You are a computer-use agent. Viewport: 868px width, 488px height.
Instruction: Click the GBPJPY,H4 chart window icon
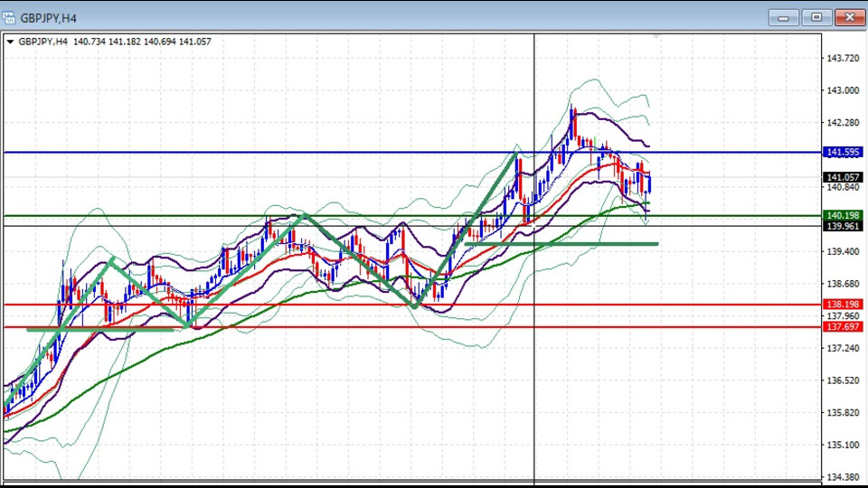pyautogui.click(x=9, y=18)
